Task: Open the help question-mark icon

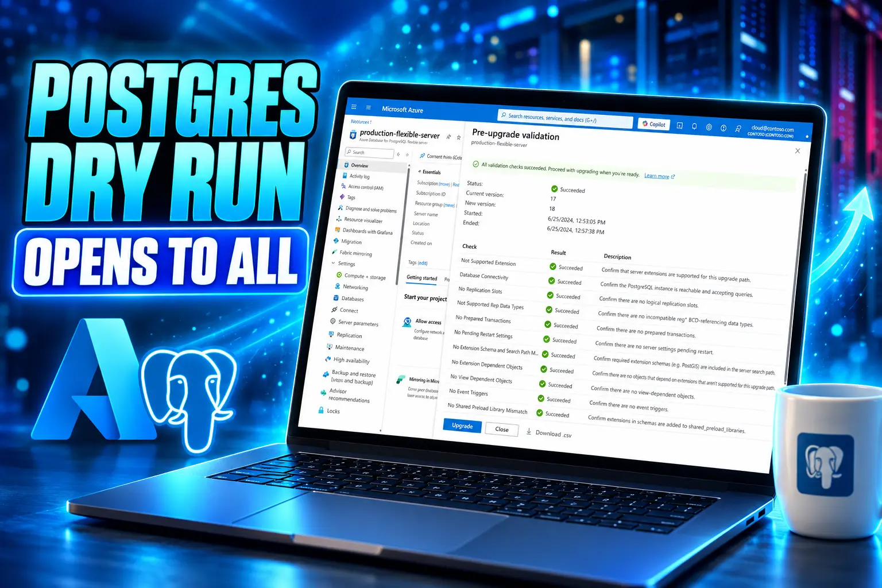Action: pyautogui.click(x=724, y=128)
